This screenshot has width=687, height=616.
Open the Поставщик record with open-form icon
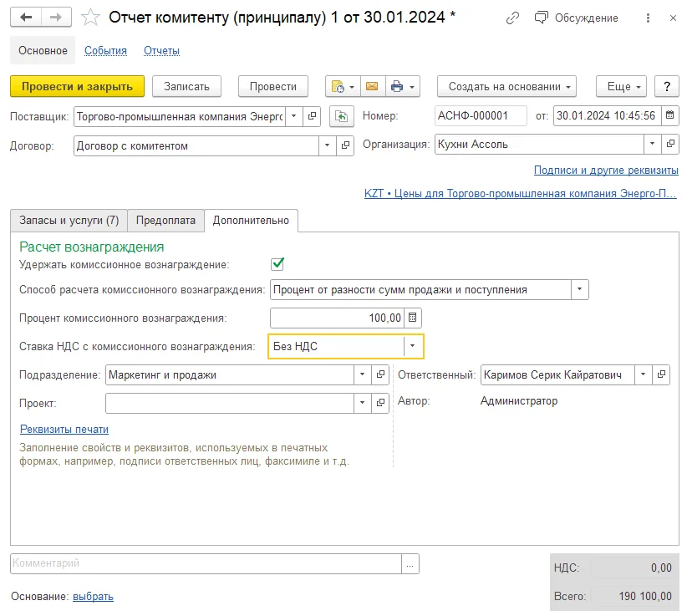tap(312, 116)
